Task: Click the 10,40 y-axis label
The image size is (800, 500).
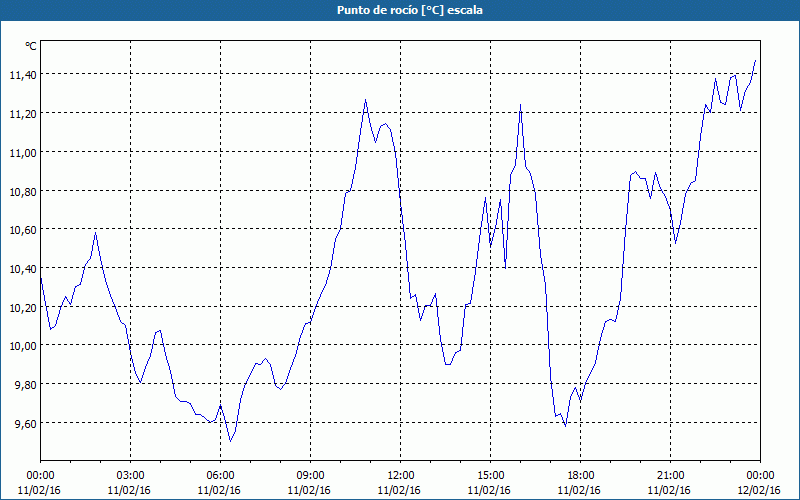Action: [23, 269]
